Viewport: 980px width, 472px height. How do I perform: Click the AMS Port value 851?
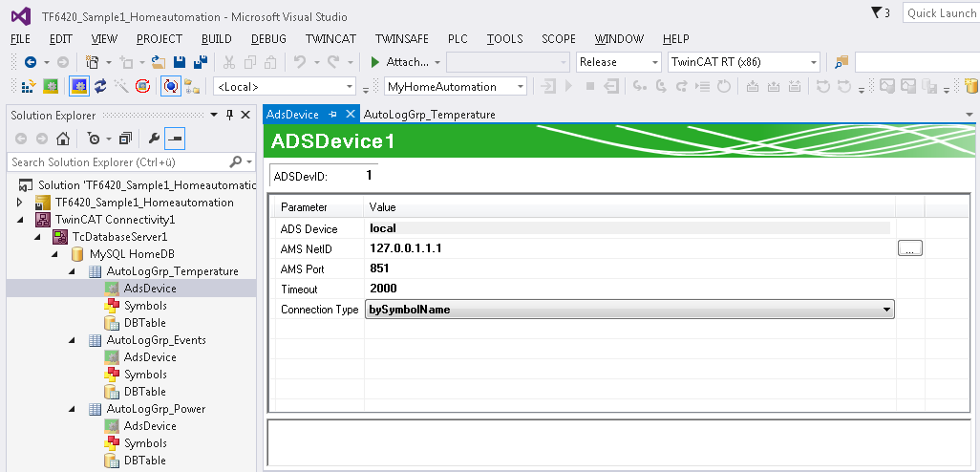(379, 268)
